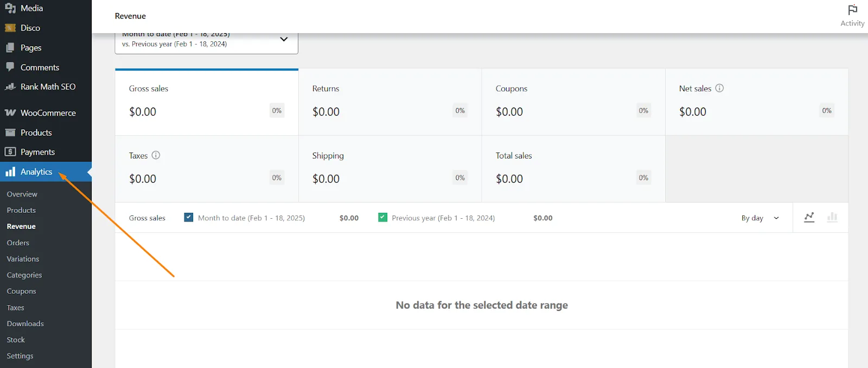Image resolution: width=868 pixels, height=368 pixels.
Task: Click the Products sidebar icon
Action: 10,132
